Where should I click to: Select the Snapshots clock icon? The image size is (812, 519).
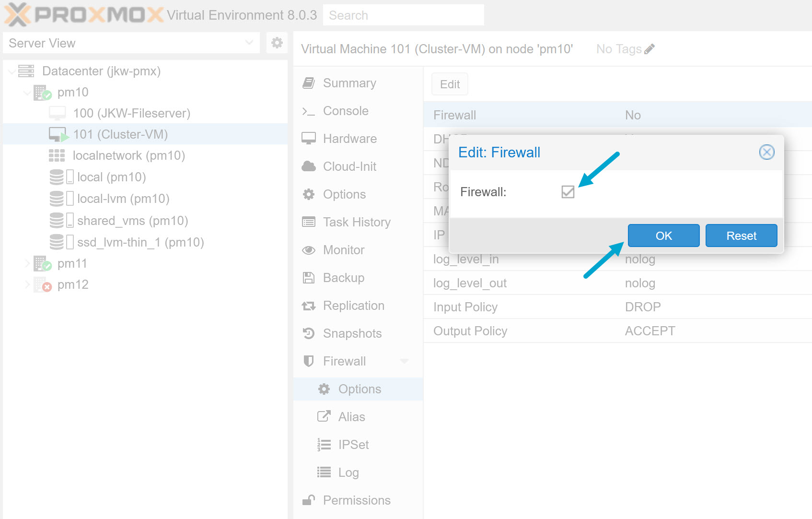click(309, 333)
